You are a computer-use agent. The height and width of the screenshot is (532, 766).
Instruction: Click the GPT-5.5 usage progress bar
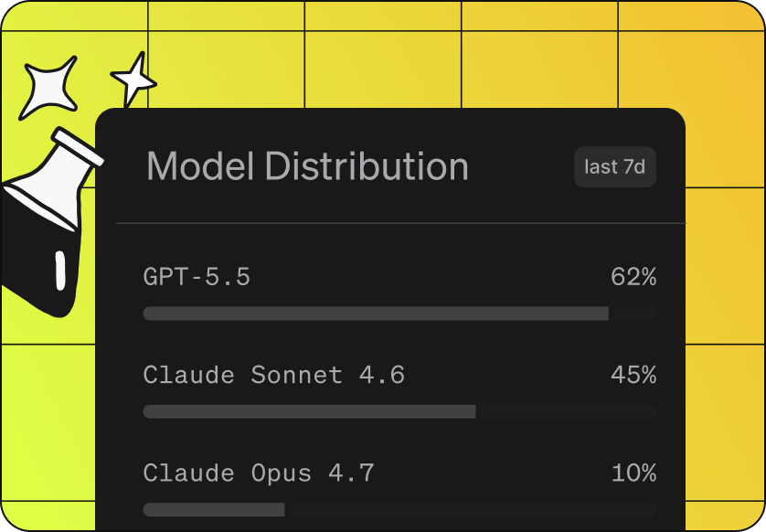click(x=399, y=314)
